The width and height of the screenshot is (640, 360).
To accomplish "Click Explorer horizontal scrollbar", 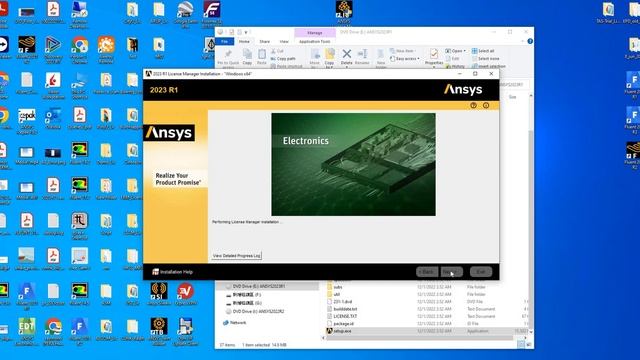I will (x=419, y=338).
